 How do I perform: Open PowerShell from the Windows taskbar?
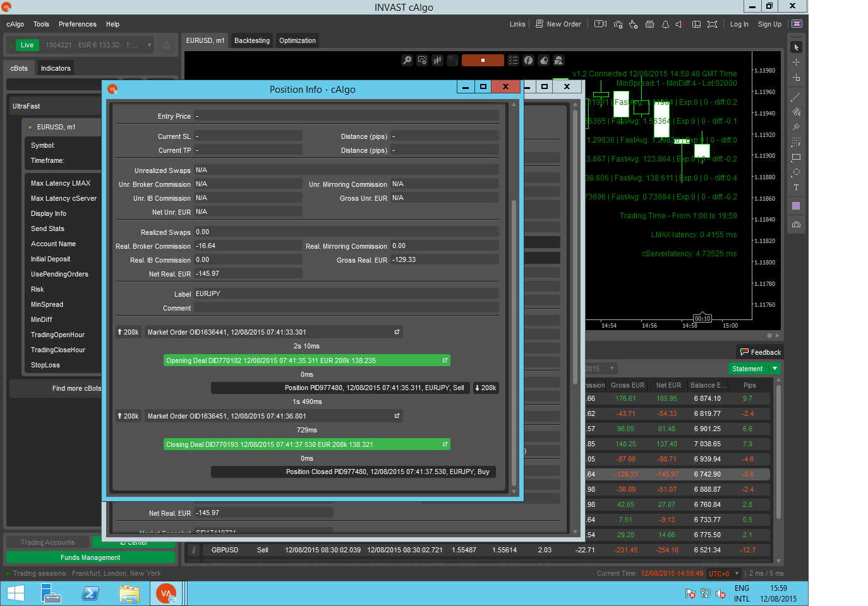coord(90,593)
